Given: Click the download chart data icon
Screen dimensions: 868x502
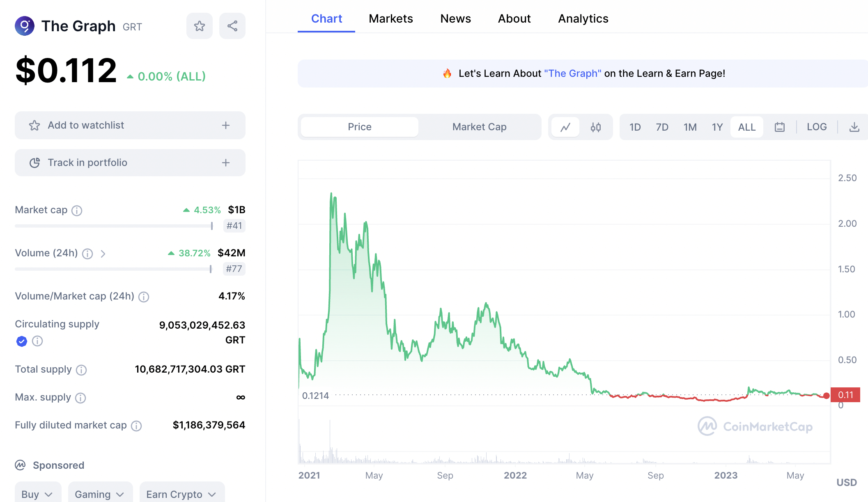Looking at the screenshot, I should pos(854,127).
